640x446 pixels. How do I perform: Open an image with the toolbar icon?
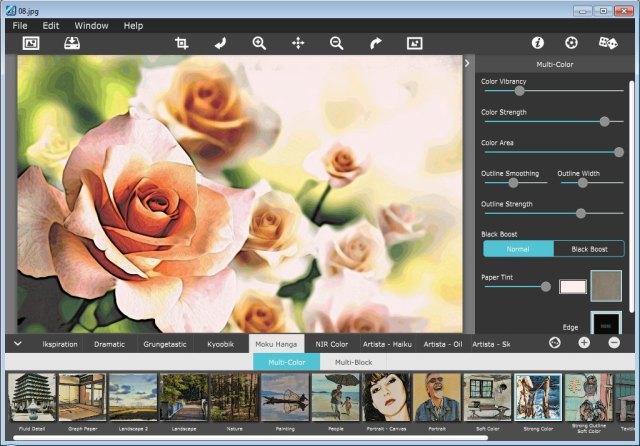(x=31, y=43)
